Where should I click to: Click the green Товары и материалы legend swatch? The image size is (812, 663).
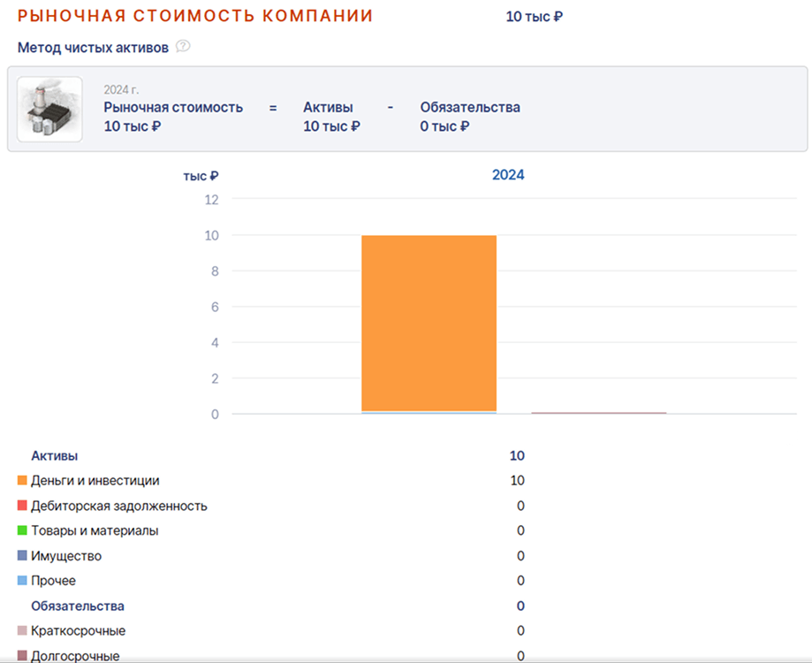[x=22, y=530]
